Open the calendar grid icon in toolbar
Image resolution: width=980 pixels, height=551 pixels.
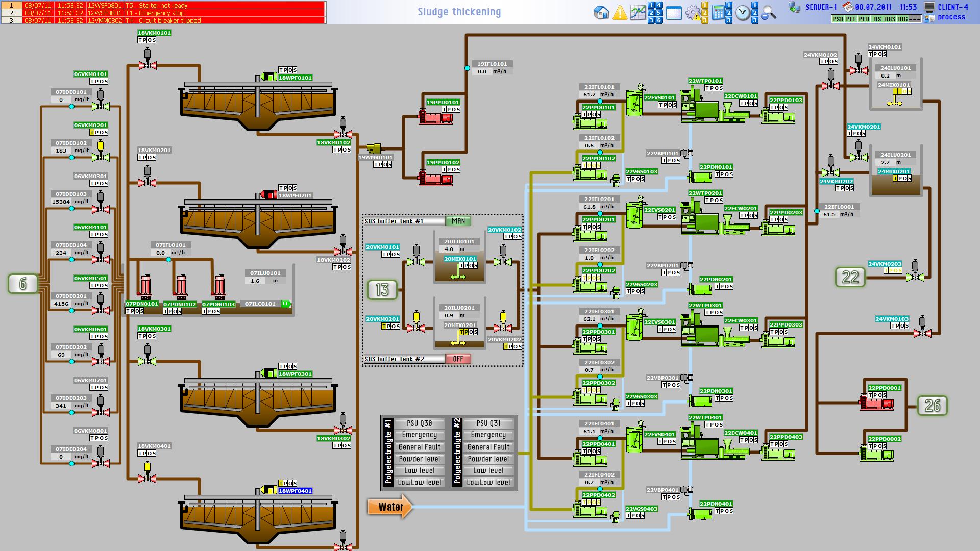(674, 13)
